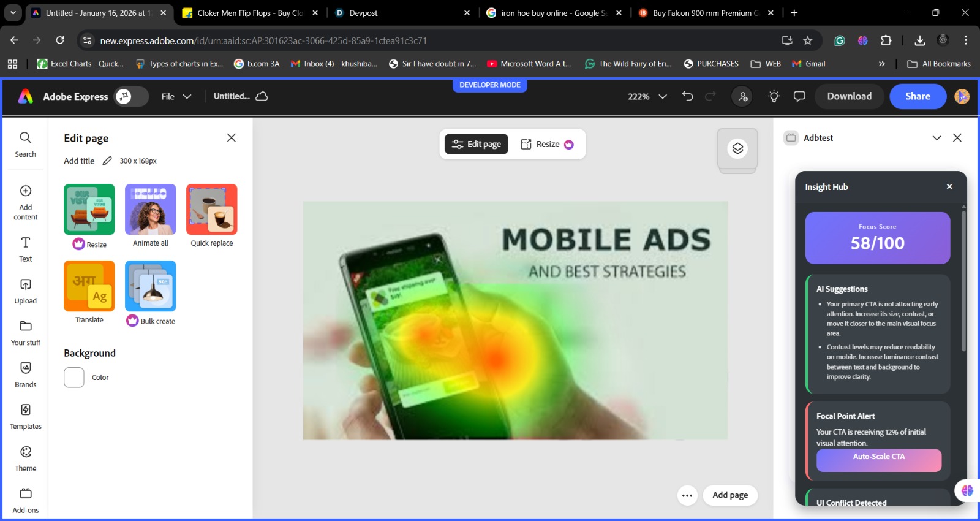Bookmark this page with star icon
Image resolution: width=980 pixels, height=521 pixels.
pos(808,40)
